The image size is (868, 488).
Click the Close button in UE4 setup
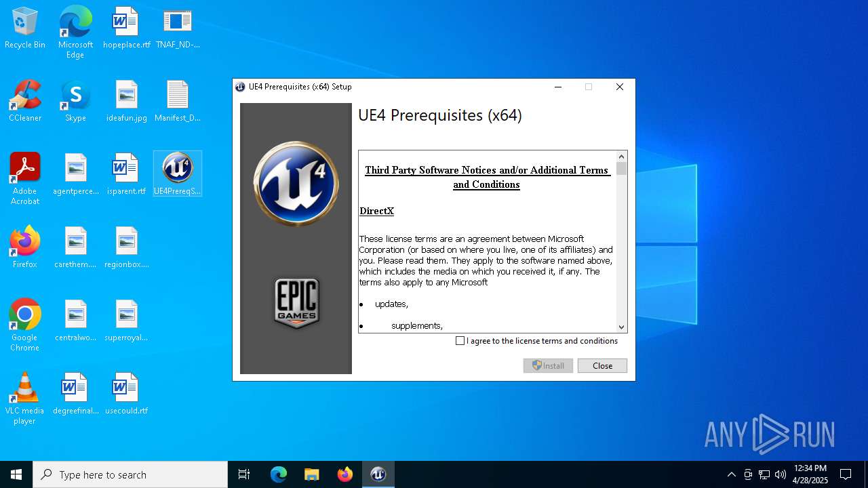602,365
